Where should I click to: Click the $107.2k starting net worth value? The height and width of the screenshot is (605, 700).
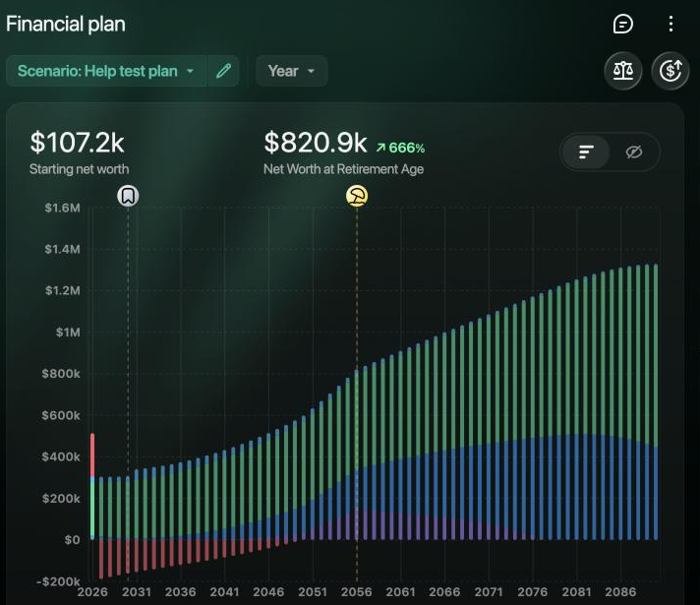77,143
